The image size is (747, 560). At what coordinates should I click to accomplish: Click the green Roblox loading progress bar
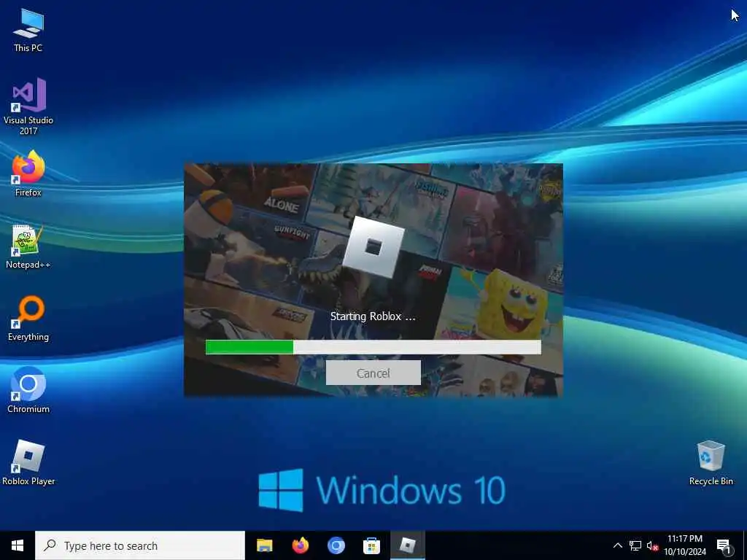coord(373,346)
